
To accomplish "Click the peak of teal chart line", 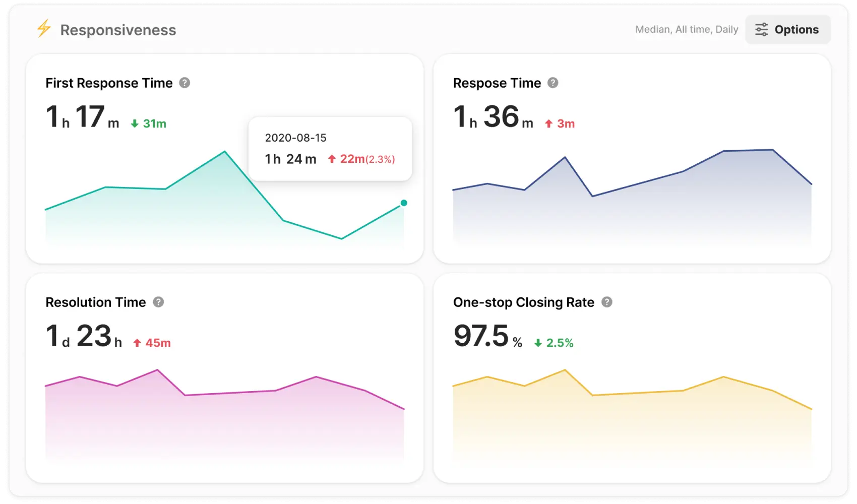I will (225, 152).
